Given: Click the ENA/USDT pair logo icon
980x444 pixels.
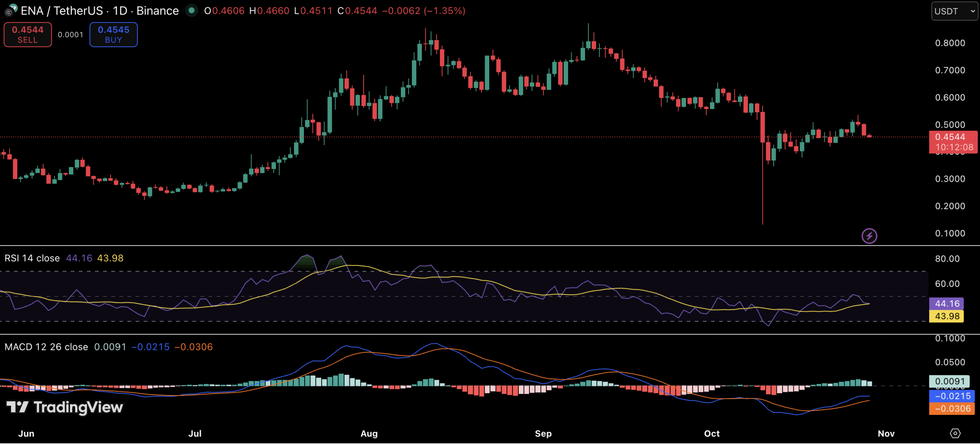Looking at the screenshot, I should click(11, 10).
